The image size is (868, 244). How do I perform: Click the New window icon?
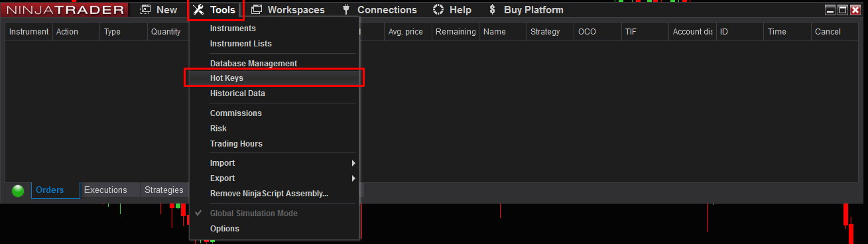145,10
